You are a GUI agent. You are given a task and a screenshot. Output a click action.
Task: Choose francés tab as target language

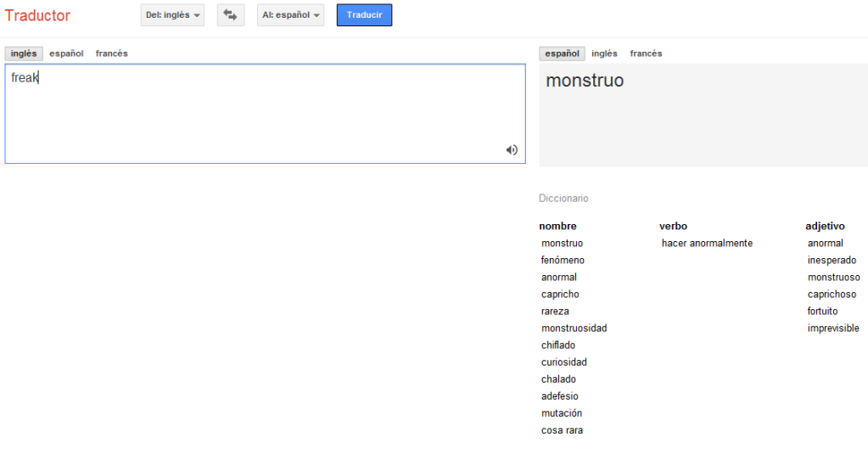(646, 53)
